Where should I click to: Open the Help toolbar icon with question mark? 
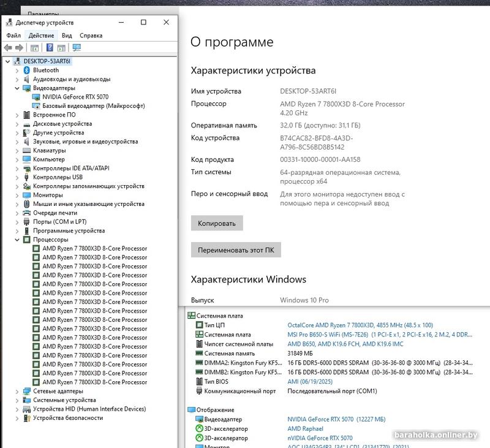tap(50, 48)
